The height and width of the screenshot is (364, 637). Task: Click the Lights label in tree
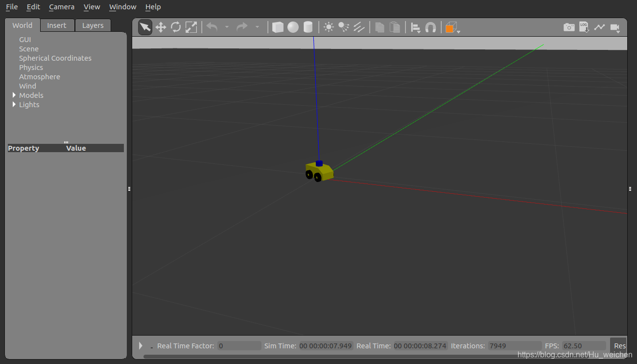(x=29, y=105)
